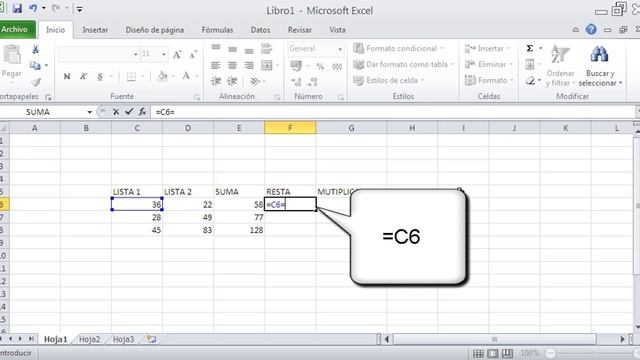Click the AutoSum sigma icon

(530, 48)
